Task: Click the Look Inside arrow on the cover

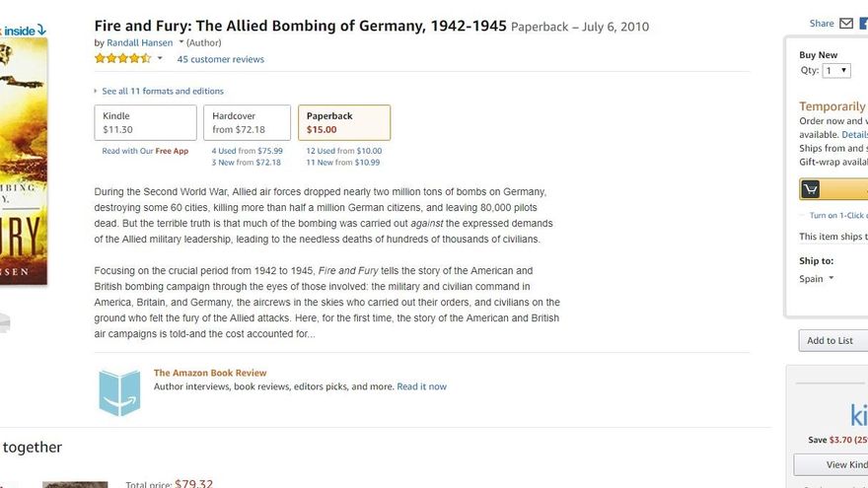Action: tap(41, 31)
